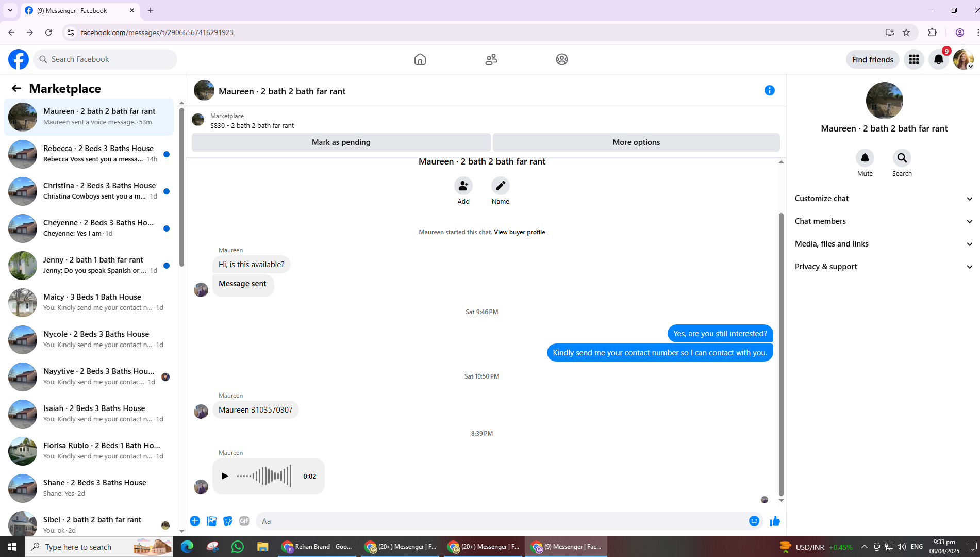Send a thumbs up like
Screen dimensions: 980x557
pyautogui.click(x=774, y=521)
